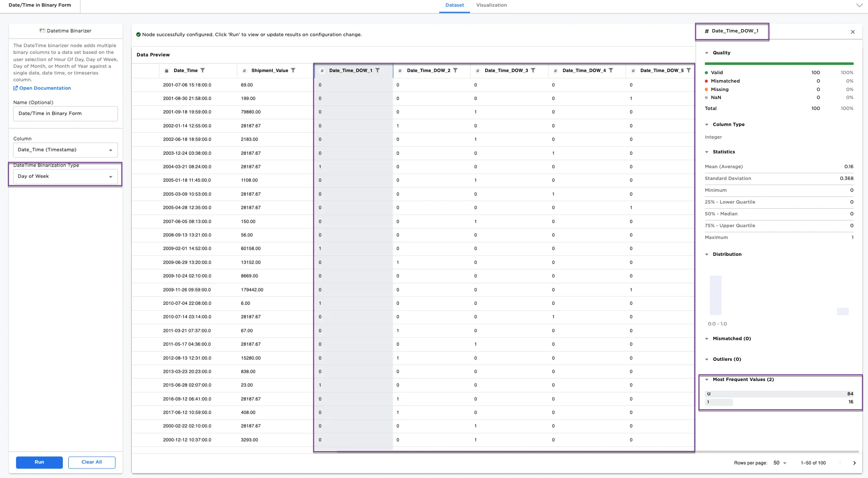Switch to the Visualization tab

coord(492,5)
